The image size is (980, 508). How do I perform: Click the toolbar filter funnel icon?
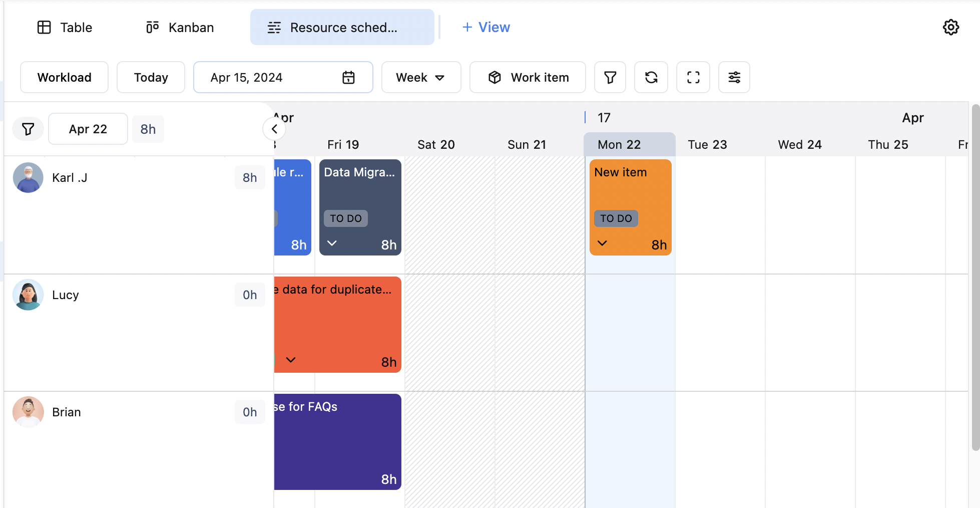point(610,77)
